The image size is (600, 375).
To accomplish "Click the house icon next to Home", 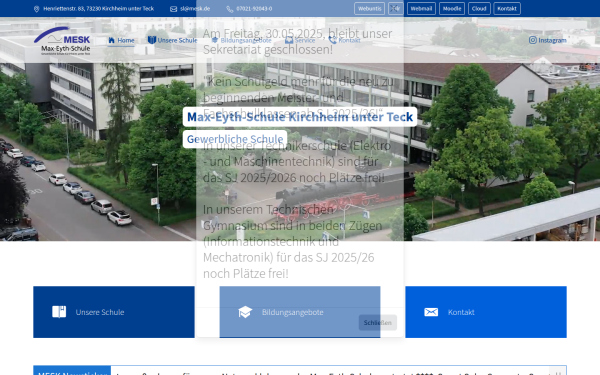I will pos(111,40).
